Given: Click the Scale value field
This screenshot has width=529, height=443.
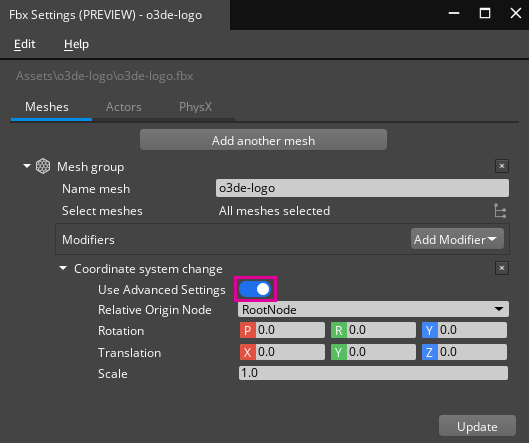Looking at the screenshot, I should click(373, 373).
